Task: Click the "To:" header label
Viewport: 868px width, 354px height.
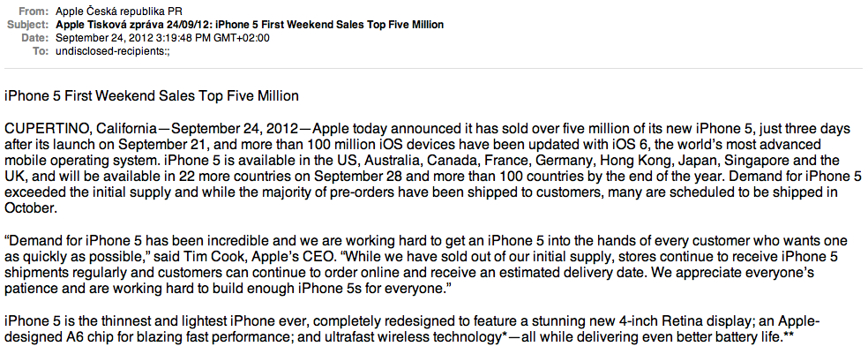Action: [40, 52]
